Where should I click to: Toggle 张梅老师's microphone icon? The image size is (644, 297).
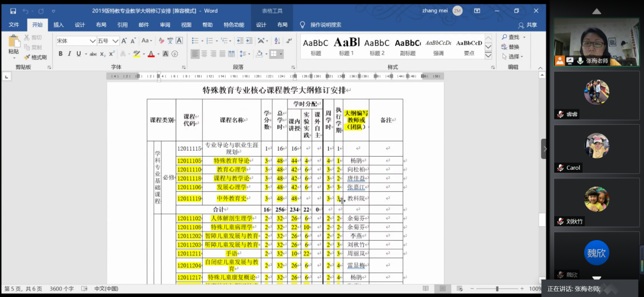pos(579,61)
